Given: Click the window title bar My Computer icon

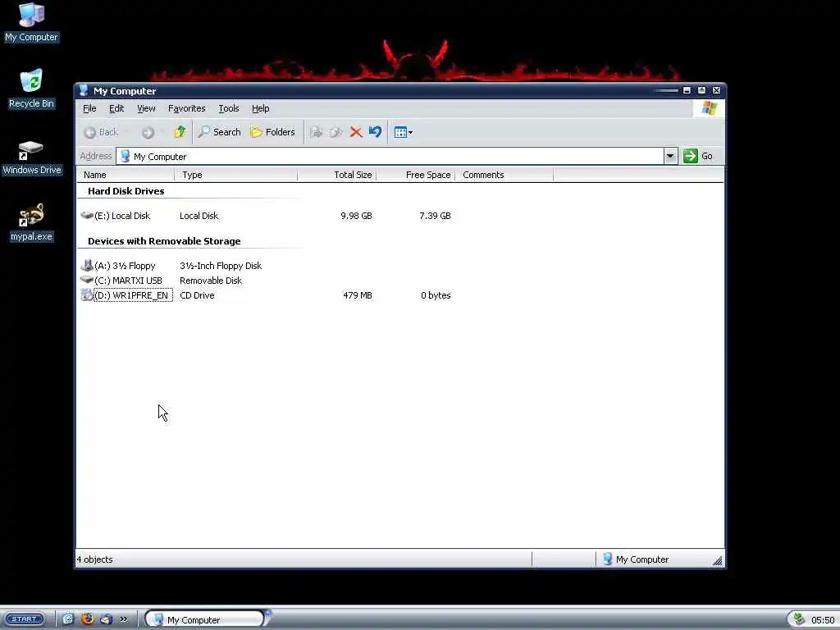Looking at the screenshot, I should tap(83, 90).
